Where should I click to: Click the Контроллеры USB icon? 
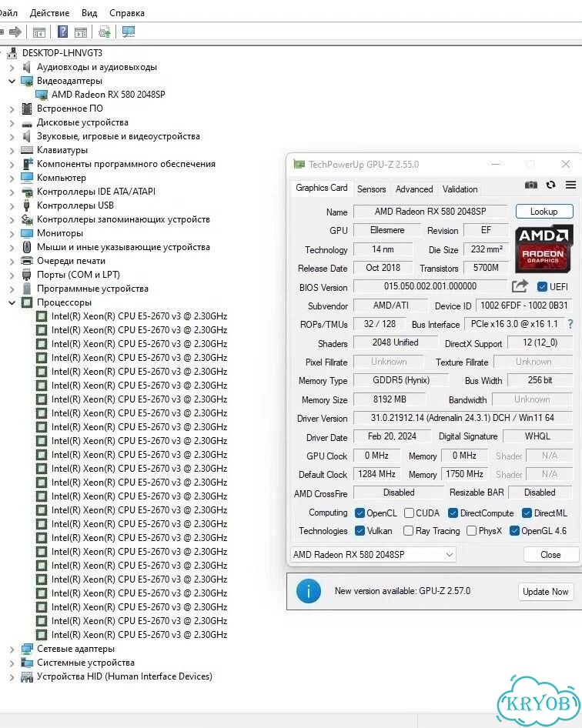click(x=27, y=205)
